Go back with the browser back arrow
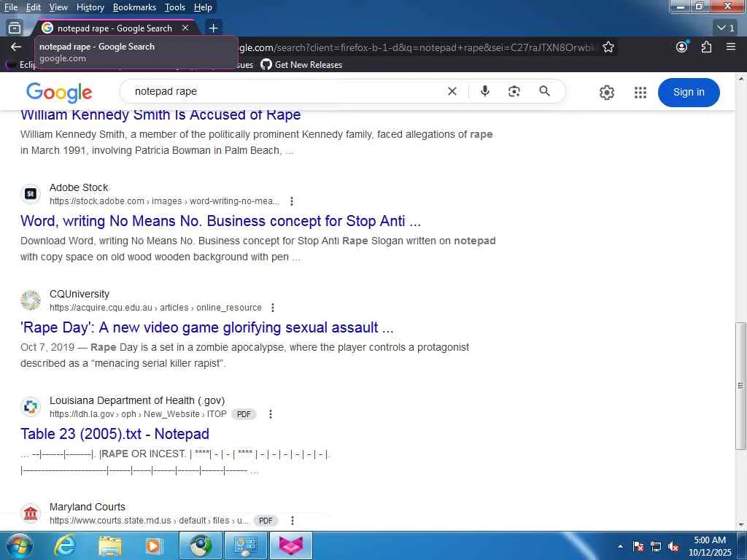The width and height of the screenshot is (747, 560). [x=16, y=47]
